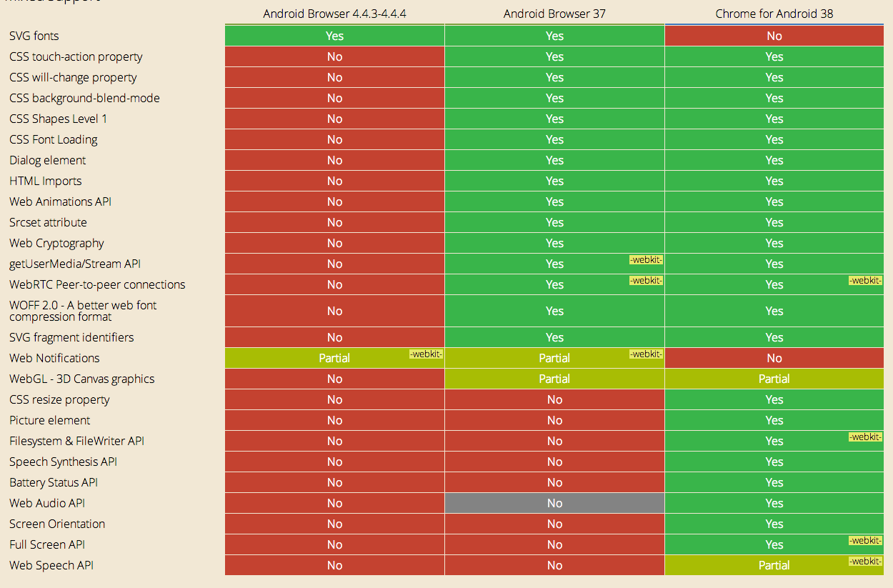The width and height of the screenshot is (893, 588).
Task: Click SVG fonts 'Yes' cell under Android Browser 37
Action: (x=554, y=36)
